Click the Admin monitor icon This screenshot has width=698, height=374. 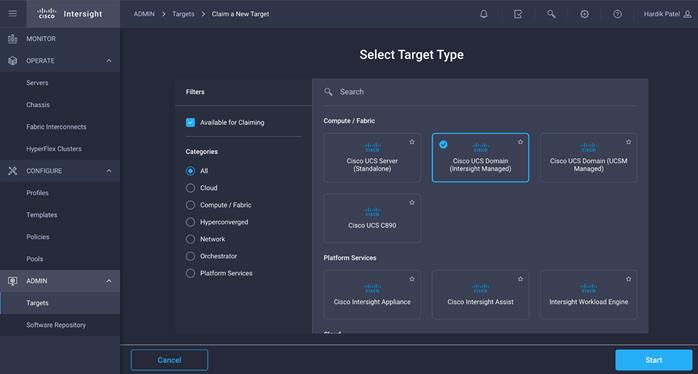coord(12,281)
